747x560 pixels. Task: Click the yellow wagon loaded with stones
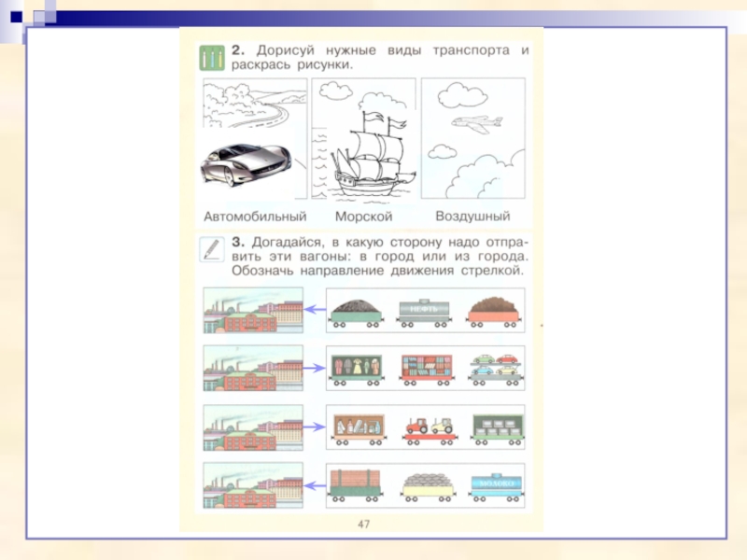pyautogui.click(x=429, y=487)
